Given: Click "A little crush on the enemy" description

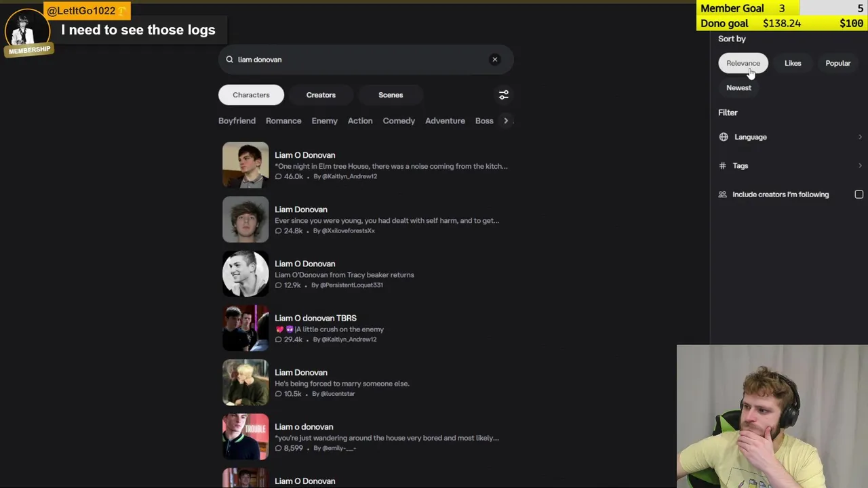Looking at the screenshot, I should (339, 329).
